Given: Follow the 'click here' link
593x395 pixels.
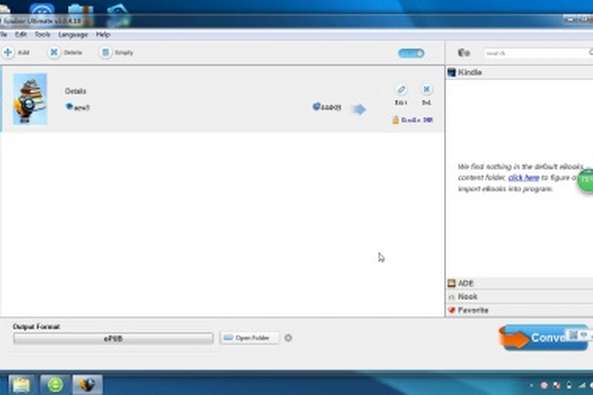Looking at the screenshot, I should point(523,177).
